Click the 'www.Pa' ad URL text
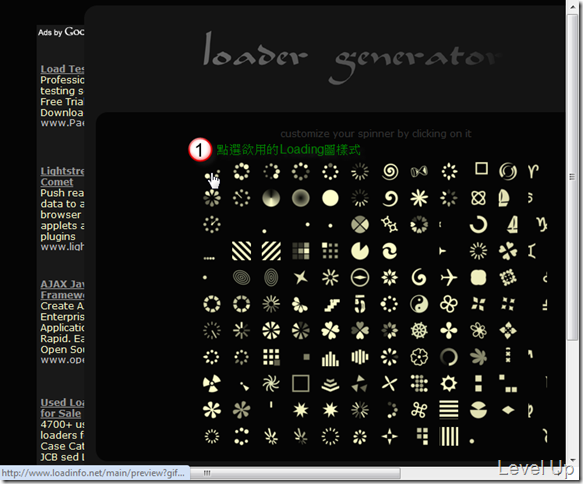Viewport: 583px width, 484px height. click(62, 123)
